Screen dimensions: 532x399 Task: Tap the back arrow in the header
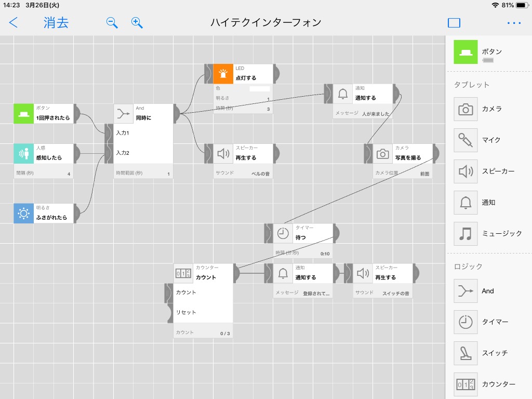pos(13,23)
